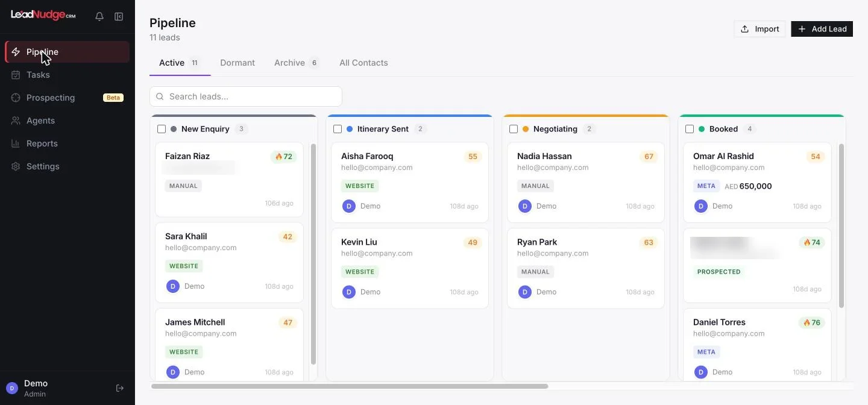Open the Kevin Liu lead card
Image resolution: width=868 pixels, height=405 pixels.
410,268
